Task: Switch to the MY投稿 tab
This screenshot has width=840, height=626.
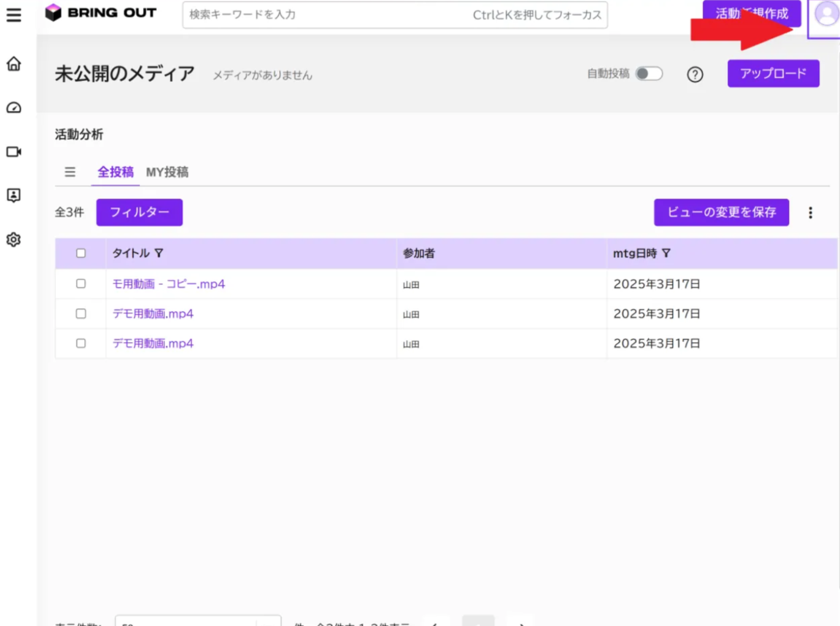Action: 167,172
